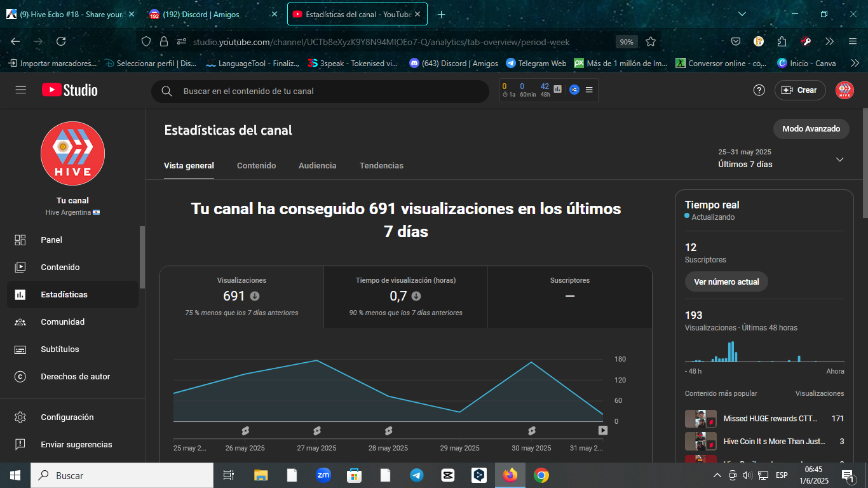Click the Crear button
This screenshot has height=488, width=868.
[x=800, y=90]
